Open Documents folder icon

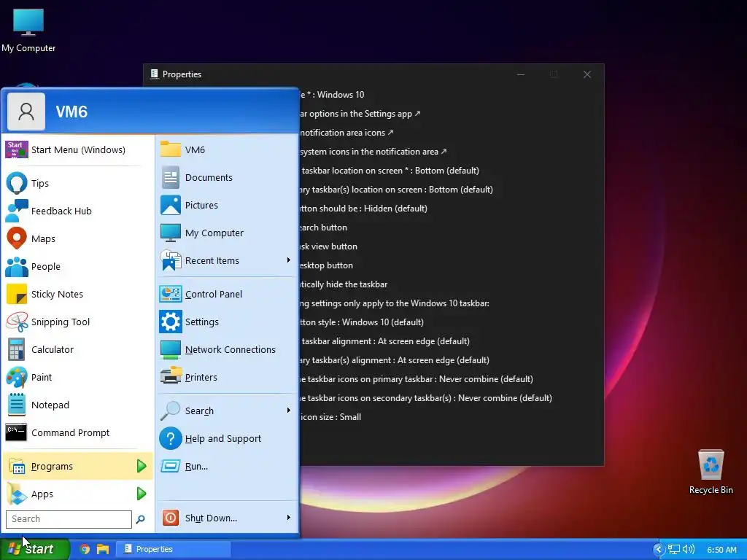click(171, 178)
